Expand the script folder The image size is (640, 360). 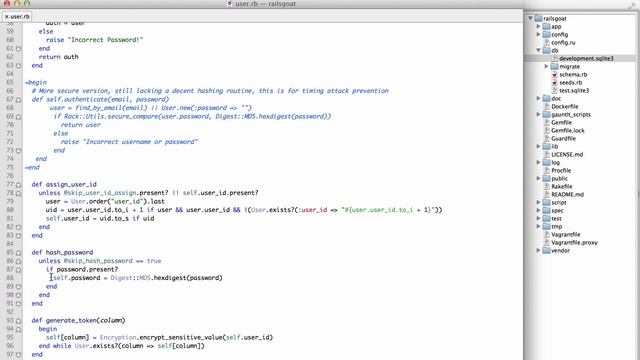pos(538,202)
